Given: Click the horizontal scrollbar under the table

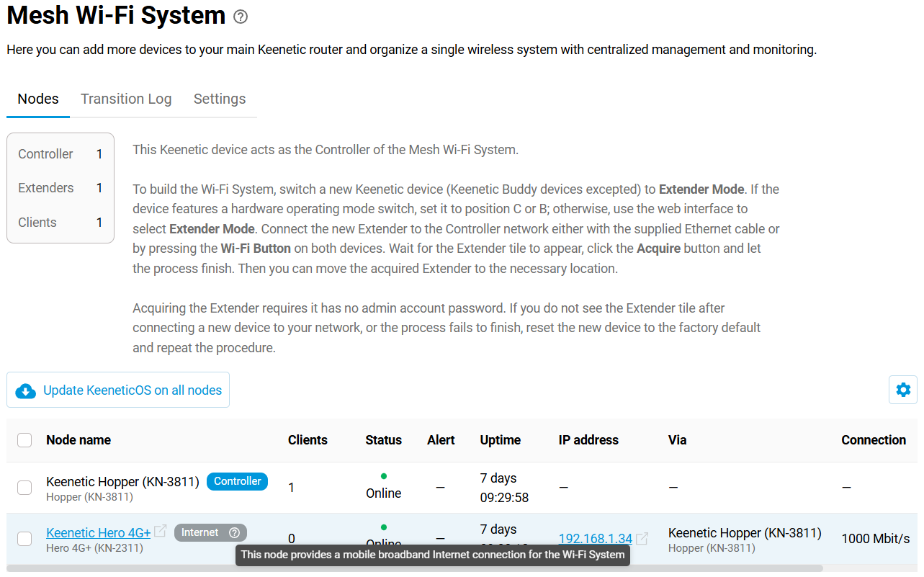Looking at the screenshot, I should (x=414, y=568).
